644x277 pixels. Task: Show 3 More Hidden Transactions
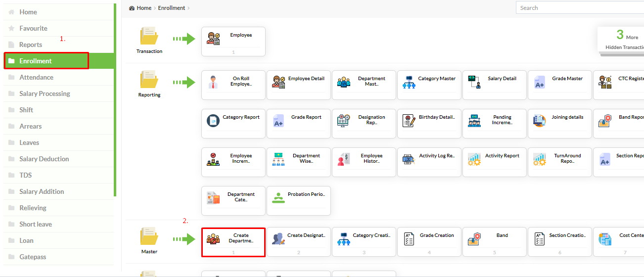(621, 40)
